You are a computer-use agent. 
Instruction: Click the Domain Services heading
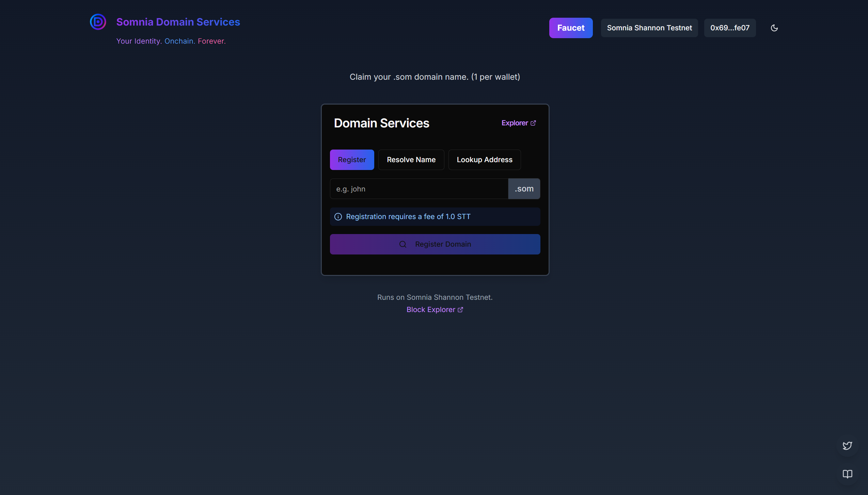381,123
